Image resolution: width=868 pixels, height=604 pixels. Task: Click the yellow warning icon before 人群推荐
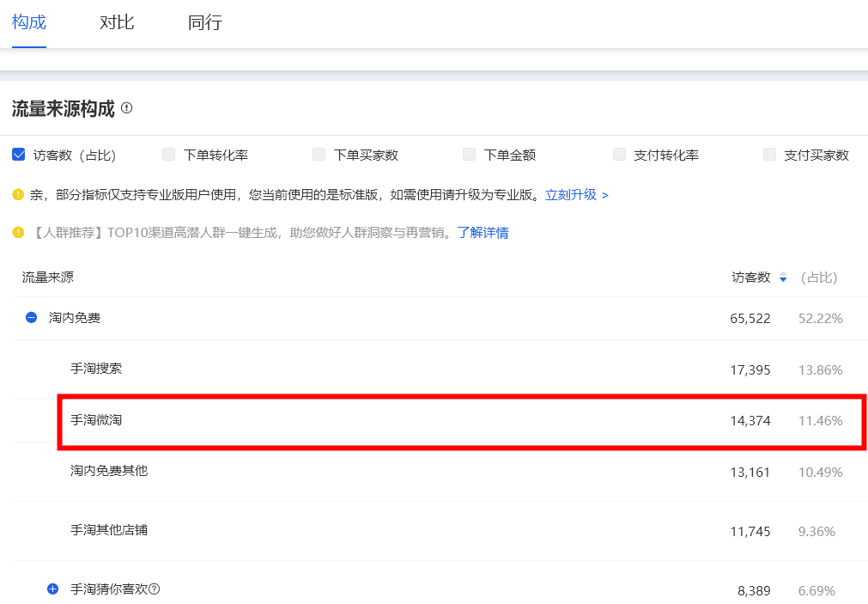pos(18,232)
